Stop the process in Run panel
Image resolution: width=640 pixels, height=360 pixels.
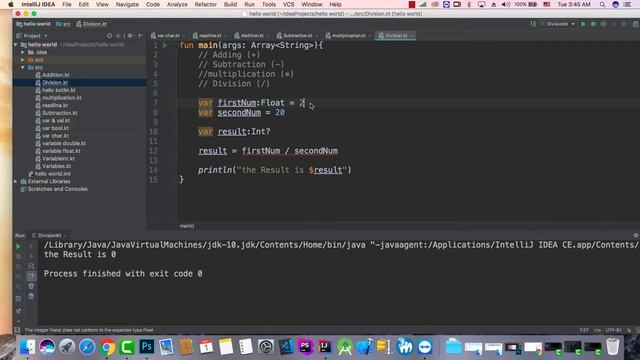(x=18, y=256)
